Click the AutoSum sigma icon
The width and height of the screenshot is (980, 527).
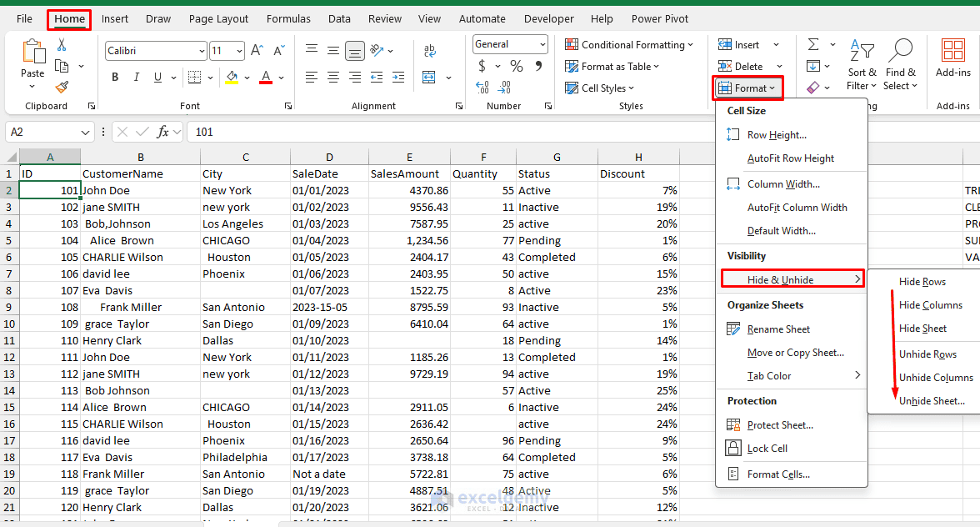pos(813,44)
